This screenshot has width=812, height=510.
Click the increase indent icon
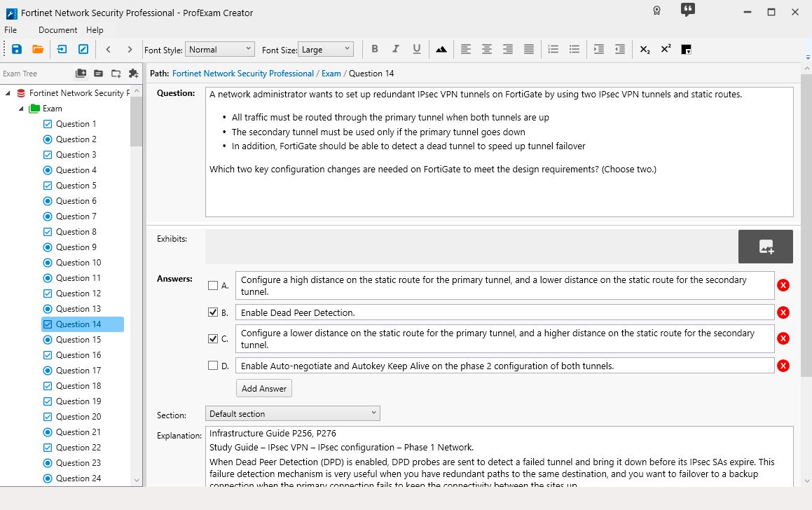(x=598, y=49)
